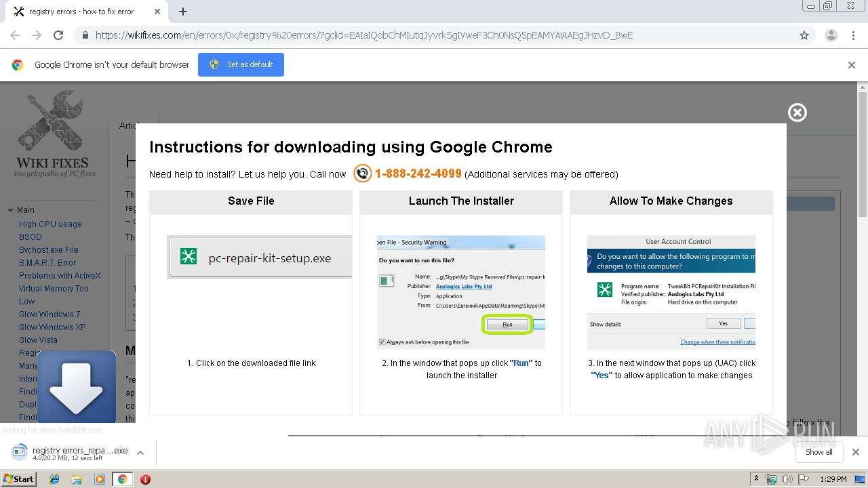Open the BSOD sidebar link
868x488 pixels.
tap(31, 237)
